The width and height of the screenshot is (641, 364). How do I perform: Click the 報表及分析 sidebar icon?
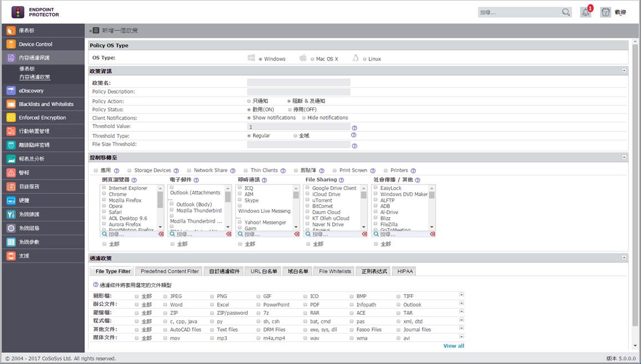click(x=11, y=159)
